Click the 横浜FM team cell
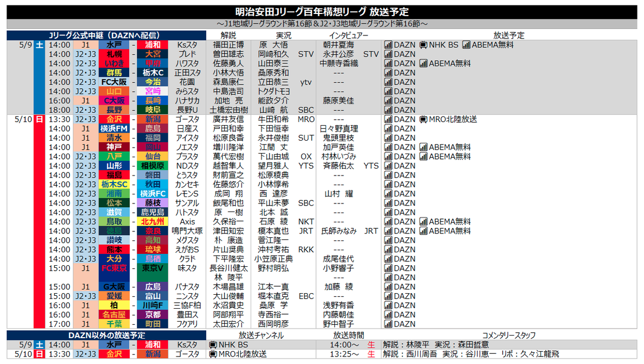Screen dimensions: 644x364 114,128
